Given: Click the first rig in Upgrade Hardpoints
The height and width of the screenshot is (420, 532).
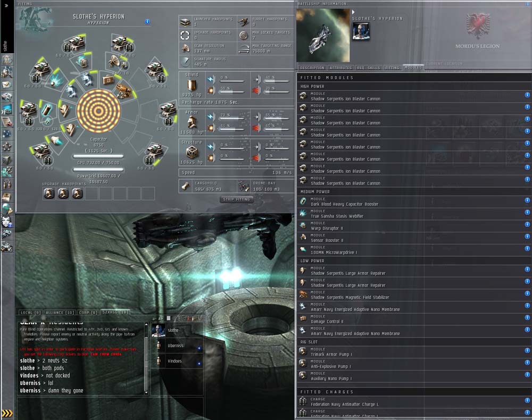Looking at the screenshot, I should pos(49,193).
